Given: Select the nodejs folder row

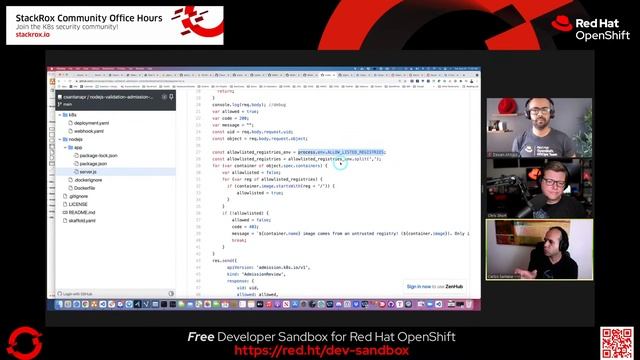Looking at the screenshot, I should [116, 139].
